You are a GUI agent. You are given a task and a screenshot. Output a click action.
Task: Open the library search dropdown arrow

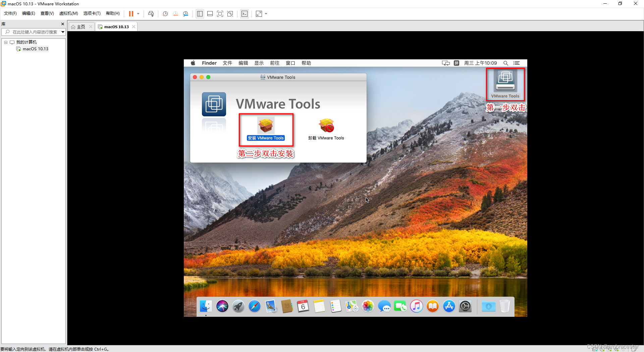[63, 32]
